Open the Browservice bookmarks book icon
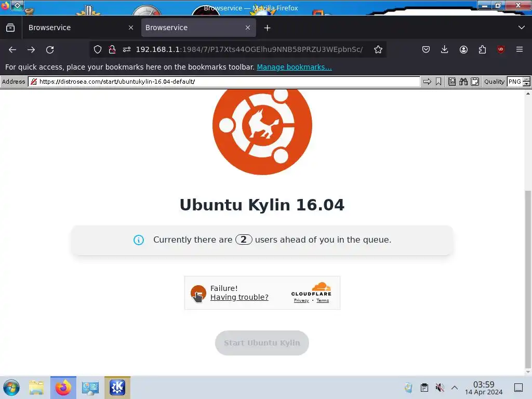The width and height of the screenshot is (532, 399). (452, 82)
